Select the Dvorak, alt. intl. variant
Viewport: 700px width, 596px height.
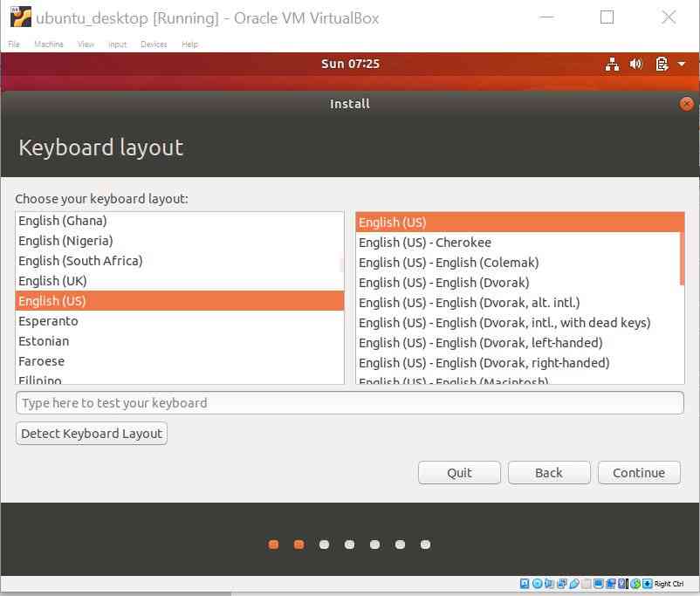520,303
